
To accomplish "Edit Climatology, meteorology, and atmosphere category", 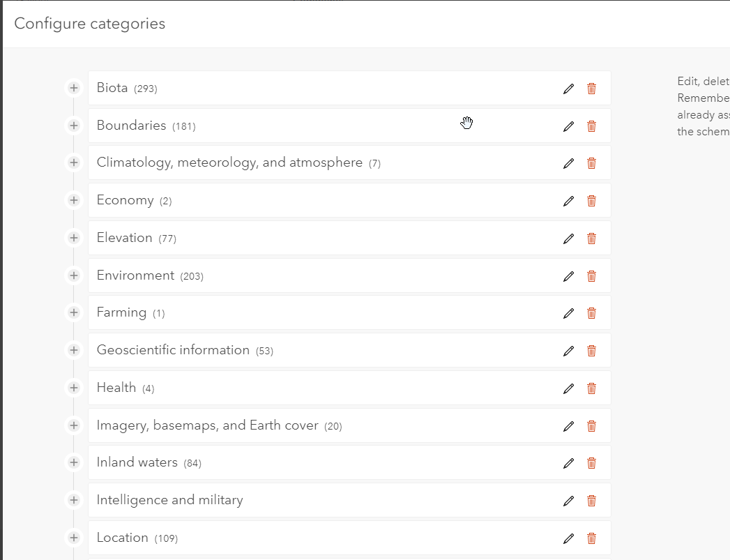I will 568,163.
